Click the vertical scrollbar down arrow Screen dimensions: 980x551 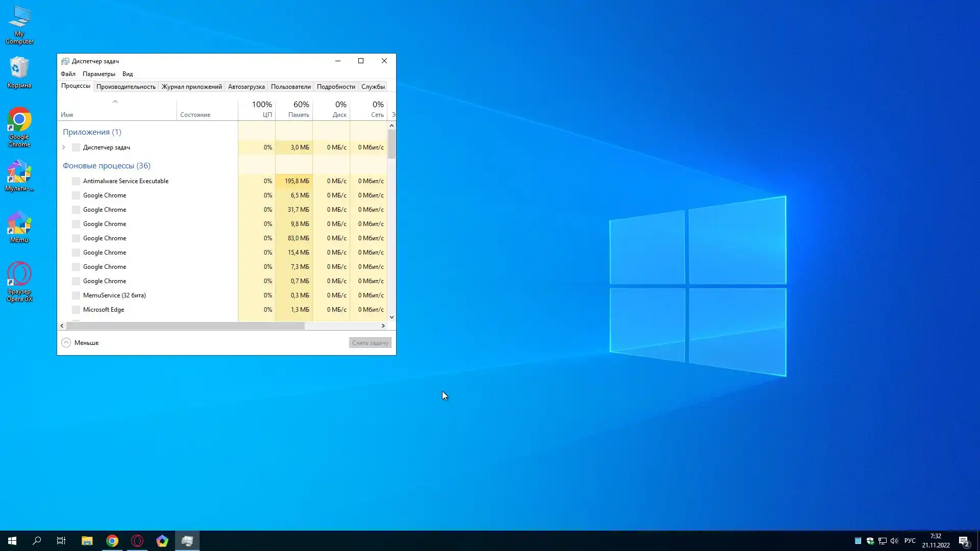tap(391, 317)
